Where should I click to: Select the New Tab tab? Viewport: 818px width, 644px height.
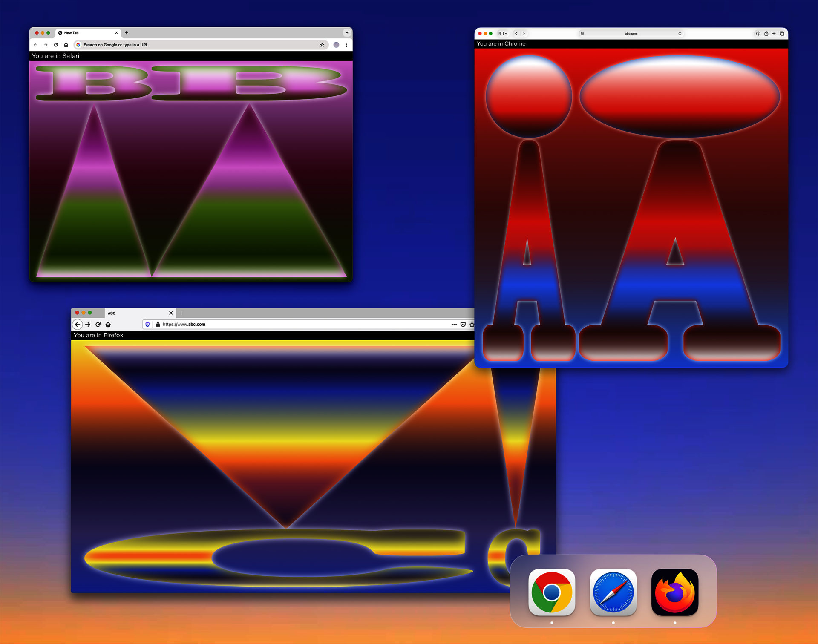[88, 33]
